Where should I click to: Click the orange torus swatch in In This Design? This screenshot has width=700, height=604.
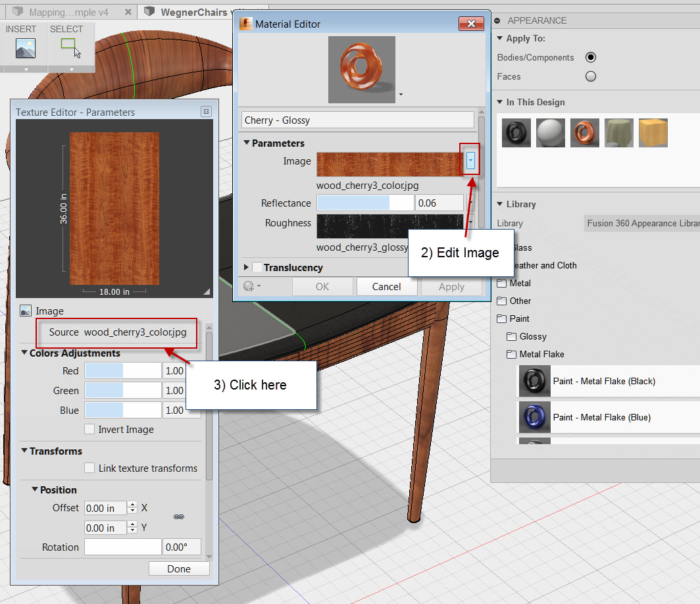coord(584,132)
